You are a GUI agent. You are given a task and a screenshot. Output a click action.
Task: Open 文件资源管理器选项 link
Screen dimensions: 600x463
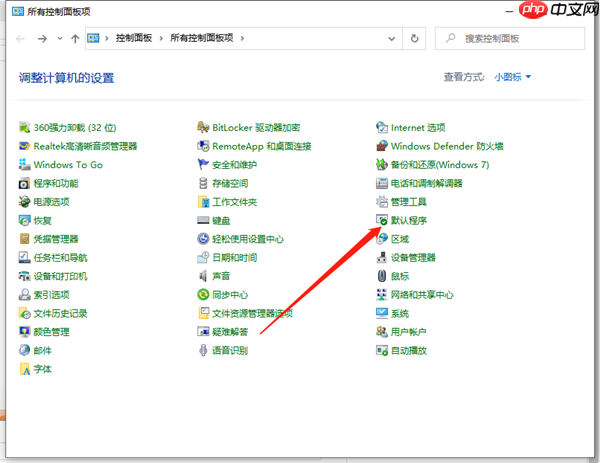pyautogui.click(x=253, y=313)
